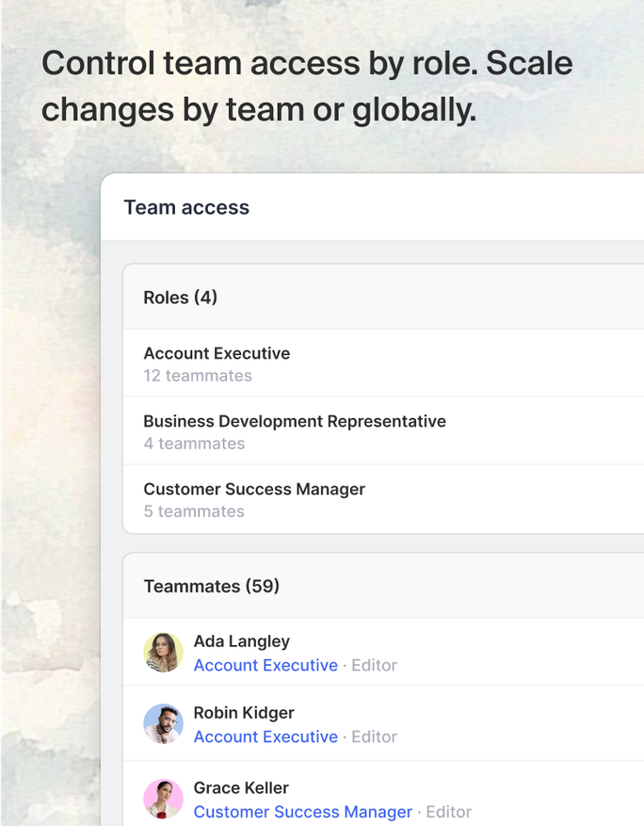The image size is (644, 826).
Task: Select teammate name Robin Kidger
Action: [x=243, y=713]
